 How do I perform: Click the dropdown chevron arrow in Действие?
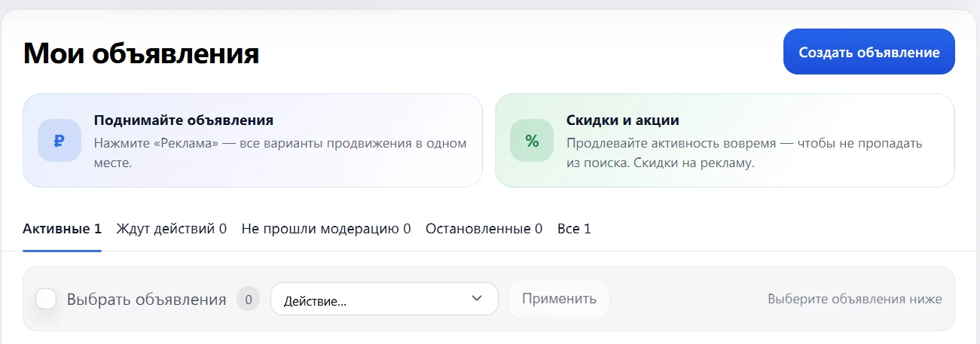(x=476, y=299)
